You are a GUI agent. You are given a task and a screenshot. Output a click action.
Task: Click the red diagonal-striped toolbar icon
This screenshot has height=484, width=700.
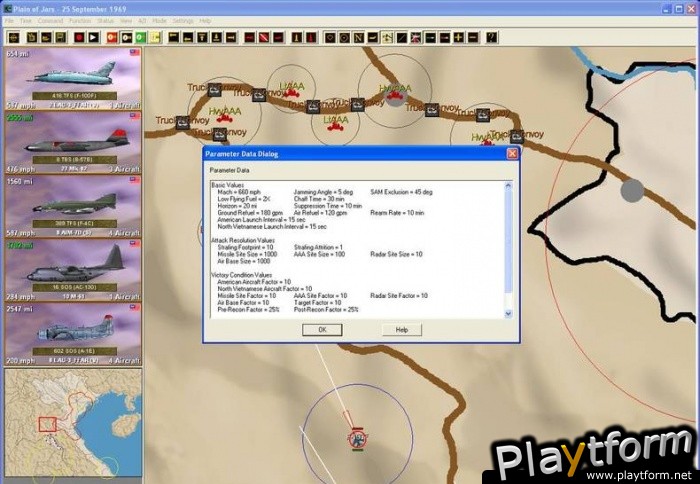(x=264, y=38)
